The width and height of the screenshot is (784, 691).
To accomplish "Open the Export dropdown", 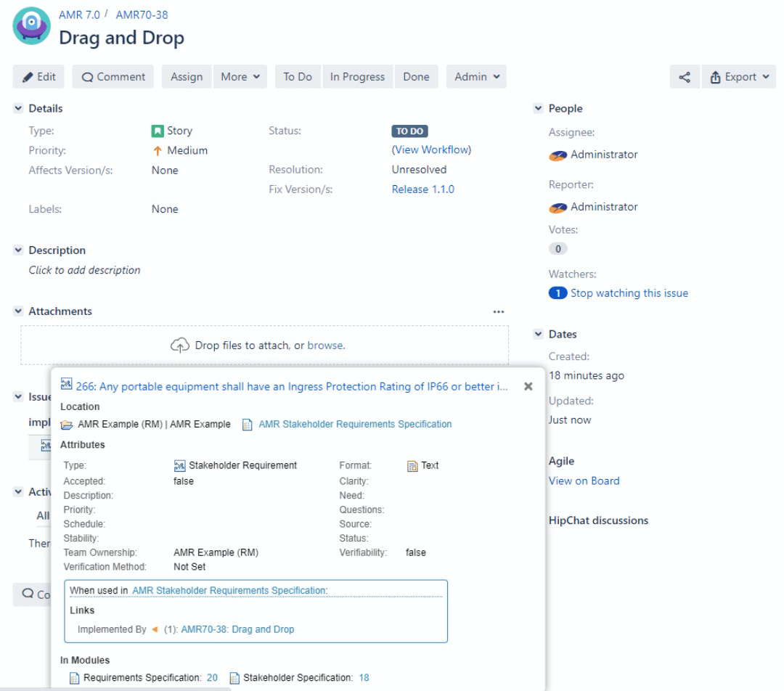I will pyautogui.click(x=738, y=76).
